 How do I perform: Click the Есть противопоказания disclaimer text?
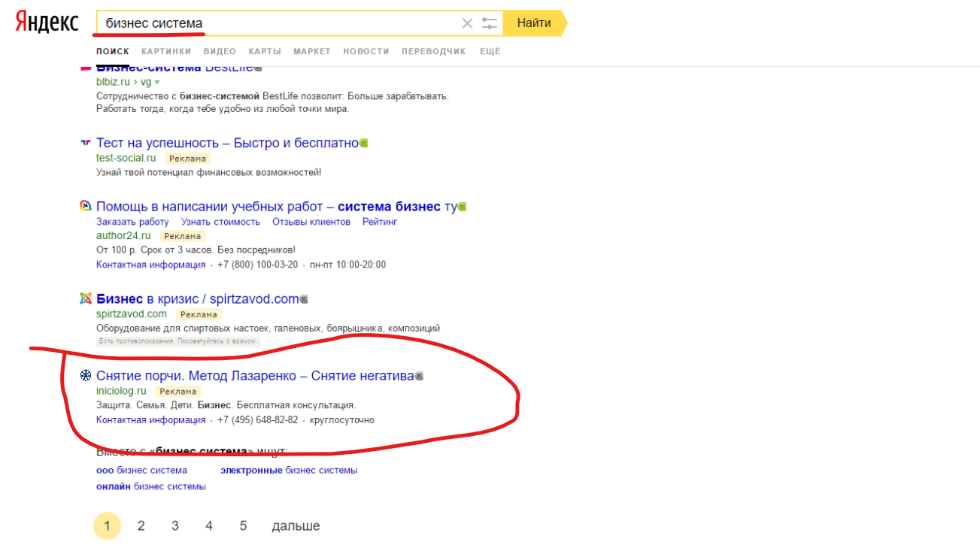pos(178,341)
